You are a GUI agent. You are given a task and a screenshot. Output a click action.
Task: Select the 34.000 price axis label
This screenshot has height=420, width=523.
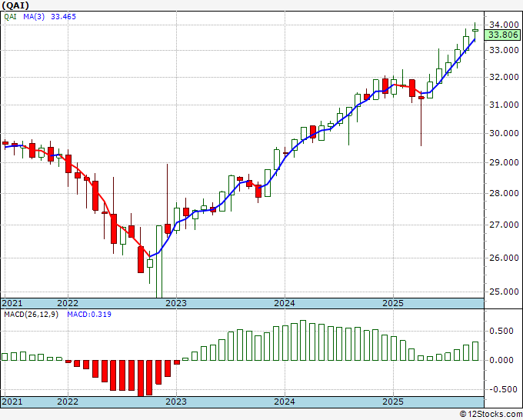pyautogui.click(x=504, y=25)
